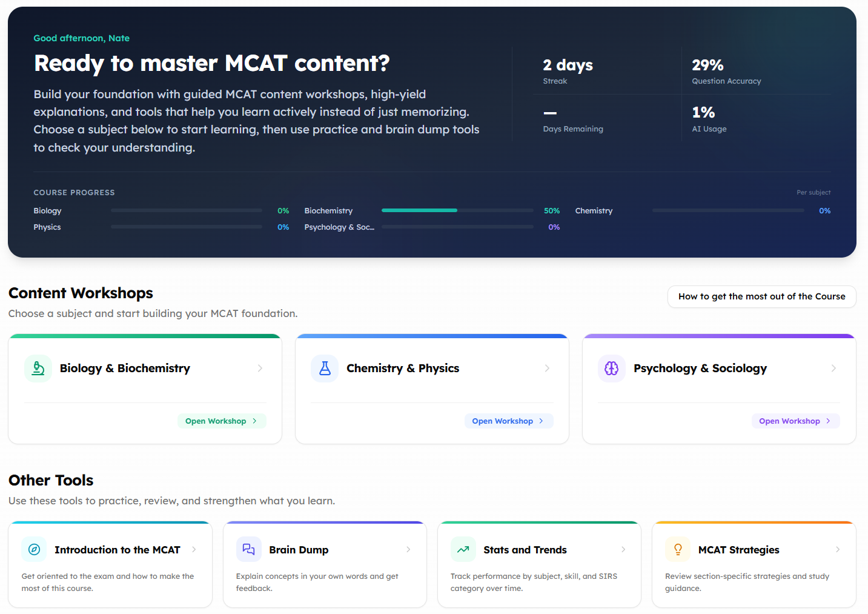Image resolution: width=868 pixels, height=614 pixels.
Task: Expand Biology & Biochemistry card chevron
Action: pos(260,369)
